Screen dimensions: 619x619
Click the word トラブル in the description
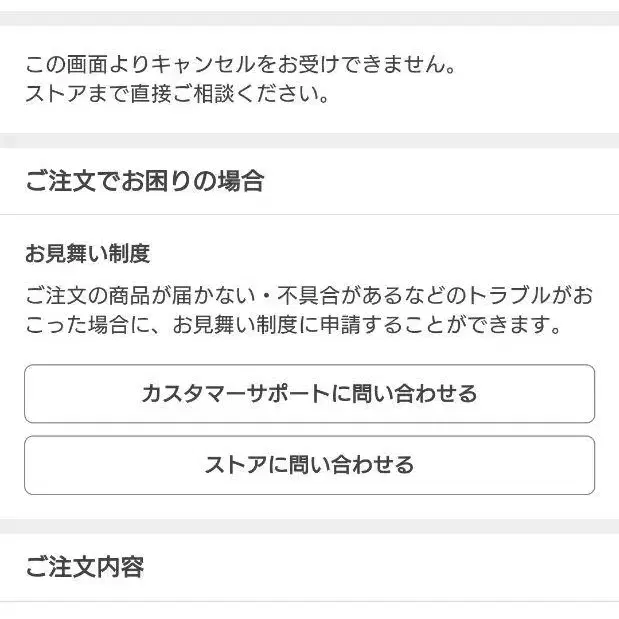coord(509,295)
